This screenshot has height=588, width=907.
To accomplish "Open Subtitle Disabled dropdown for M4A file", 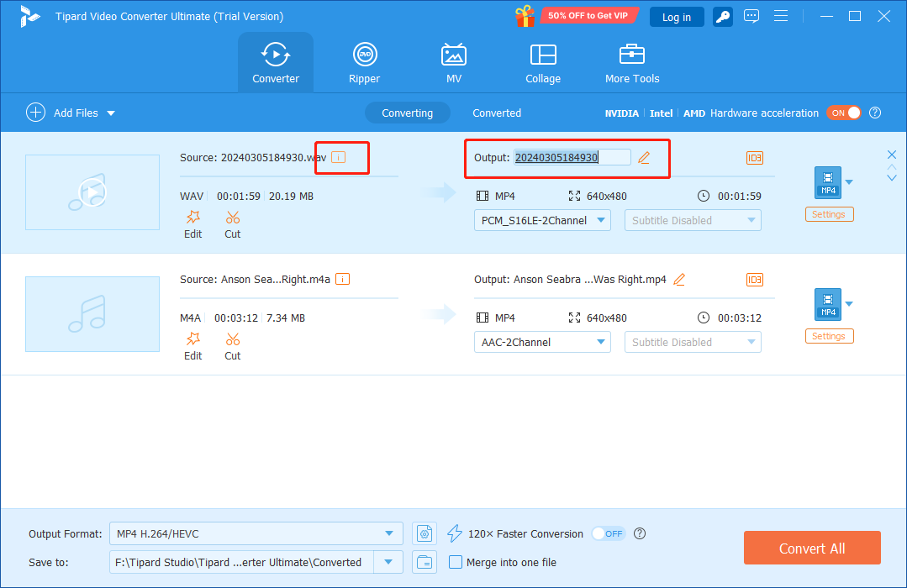I will click(x=693, y=342).
